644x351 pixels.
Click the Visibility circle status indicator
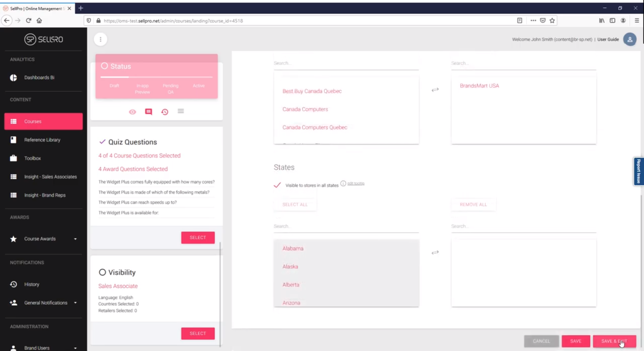(x=102, y=272)
